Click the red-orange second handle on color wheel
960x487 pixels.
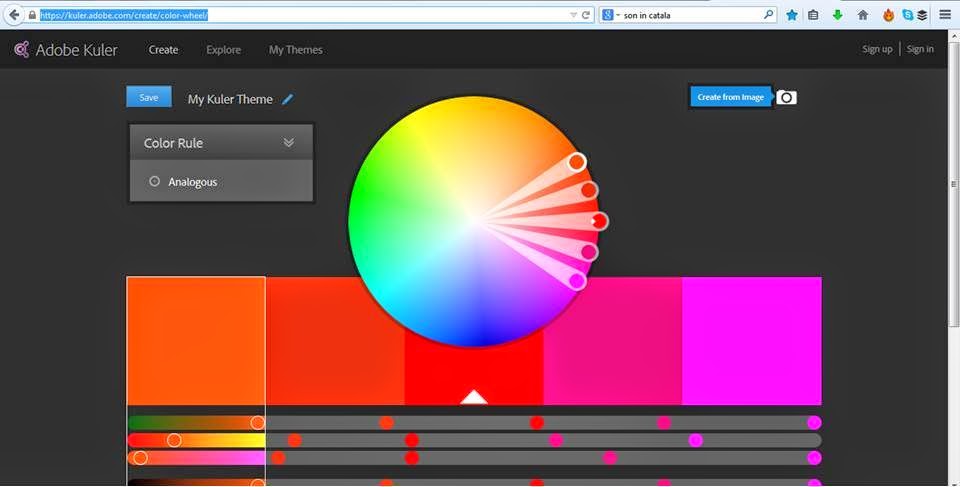click(x=588, y=190)
